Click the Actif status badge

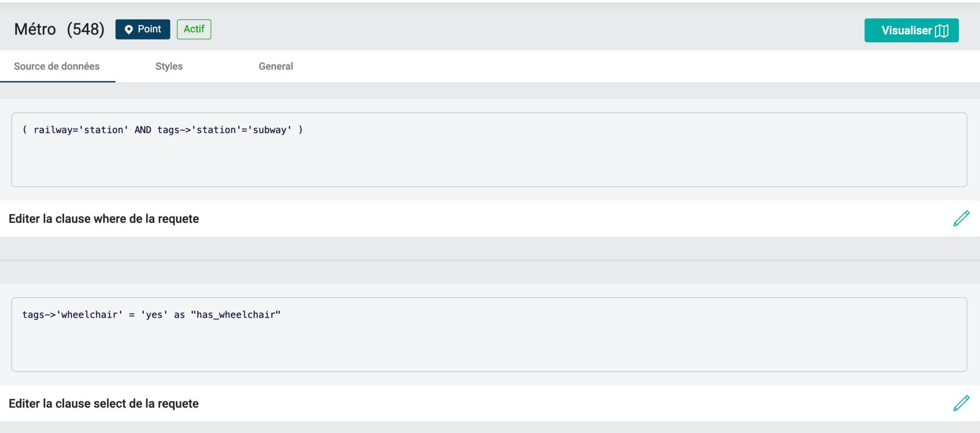click(x=194, y=29)
